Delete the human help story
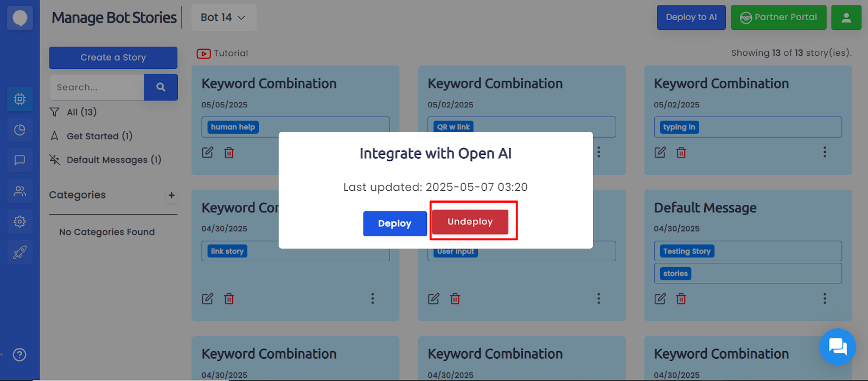Screen dimensions: 868x381 tap(229, 153)
